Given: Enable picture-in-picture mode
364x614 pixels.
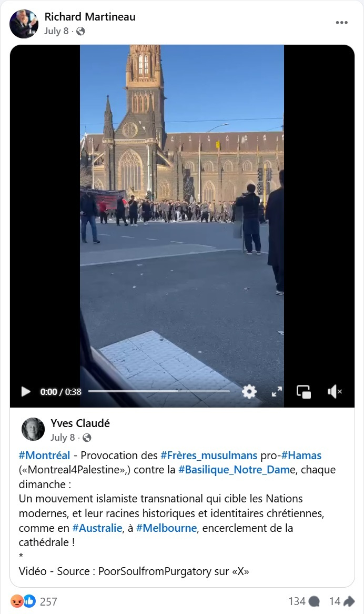Looking at the screenshot, I should [304, 391].
